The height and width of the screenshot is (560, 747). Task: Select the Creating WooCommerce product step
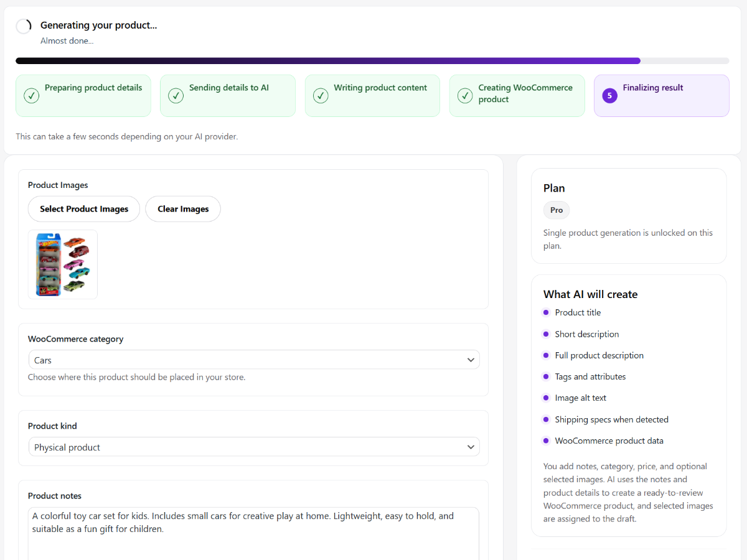517,96
